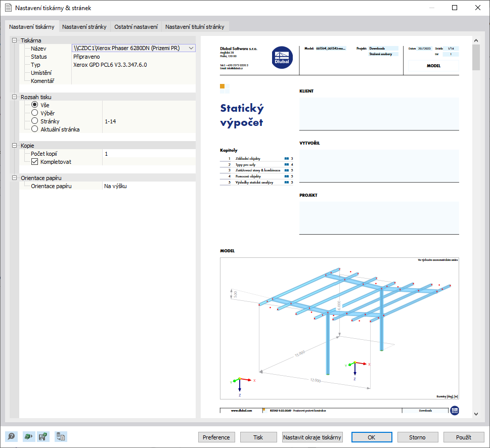Click the preview scrollbar down arrow
490x448 pixels.
[x=476, y=414]
